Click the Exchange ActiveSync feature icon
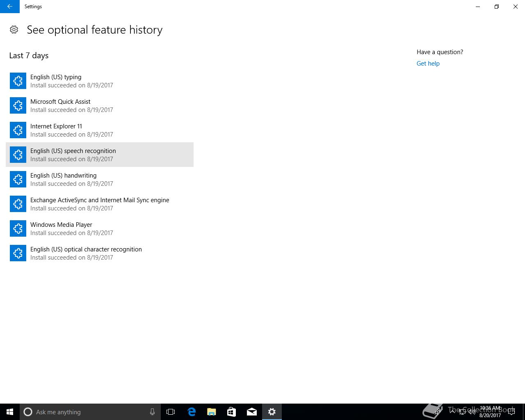Screen dimensions: 525x420 18,204
